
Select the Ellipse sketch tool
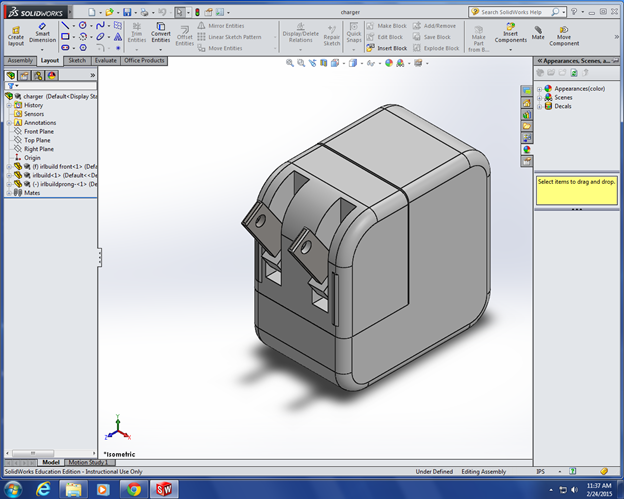[100, 37]
